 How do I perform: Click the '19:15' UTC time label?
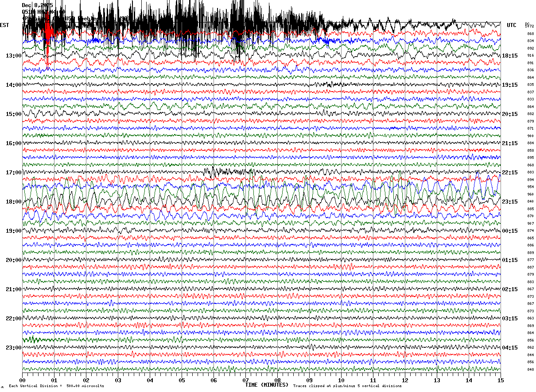(509, 85)
